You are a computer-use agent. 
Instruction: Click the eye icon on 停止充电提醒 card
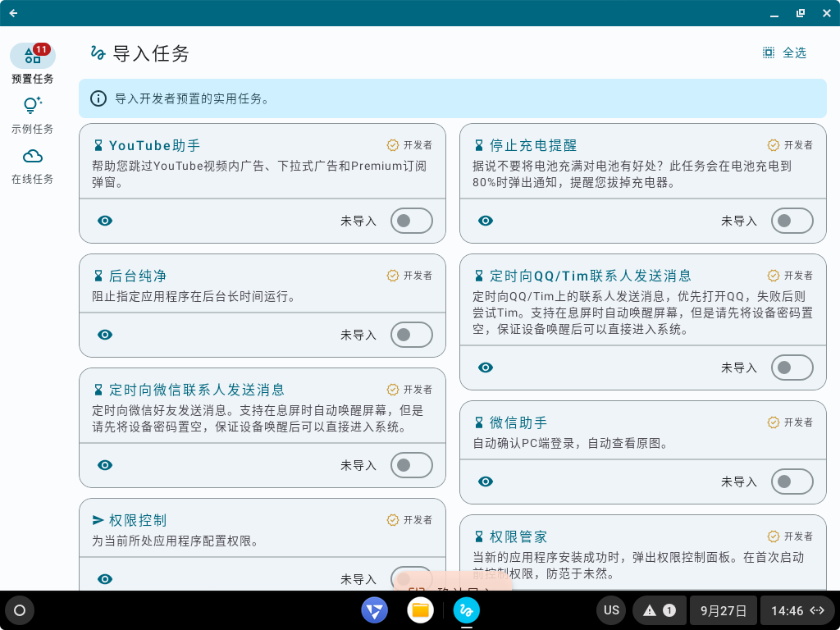point(486,221)
